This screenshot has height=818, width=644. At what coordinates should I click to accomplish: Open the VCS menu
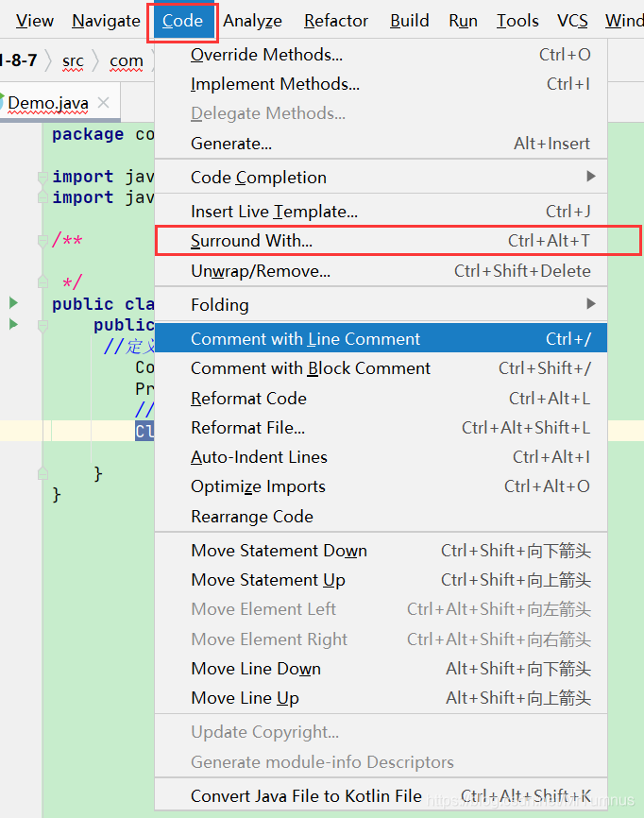(572, 21)
